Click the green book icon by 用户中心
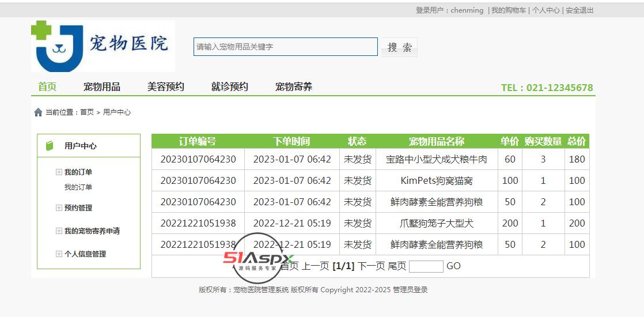The height and width of the screenshot is (317, 644). pyautogui.click(x=50, y=146)
